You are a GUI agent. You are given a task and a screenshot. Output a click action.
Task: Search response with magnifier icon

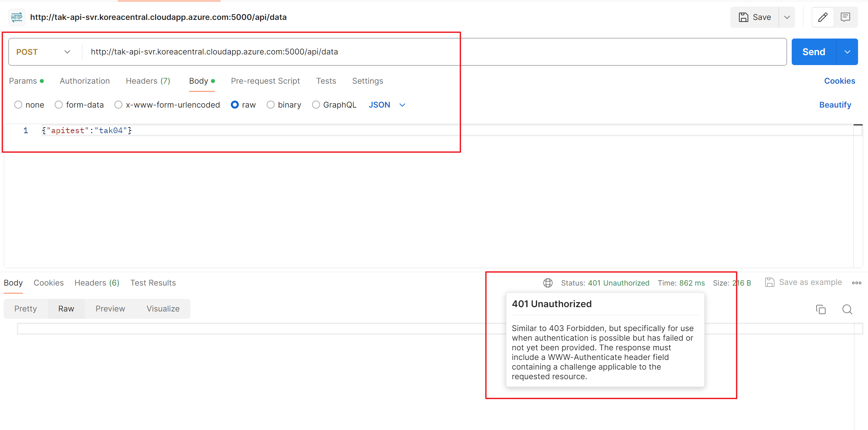coord(847,309)
